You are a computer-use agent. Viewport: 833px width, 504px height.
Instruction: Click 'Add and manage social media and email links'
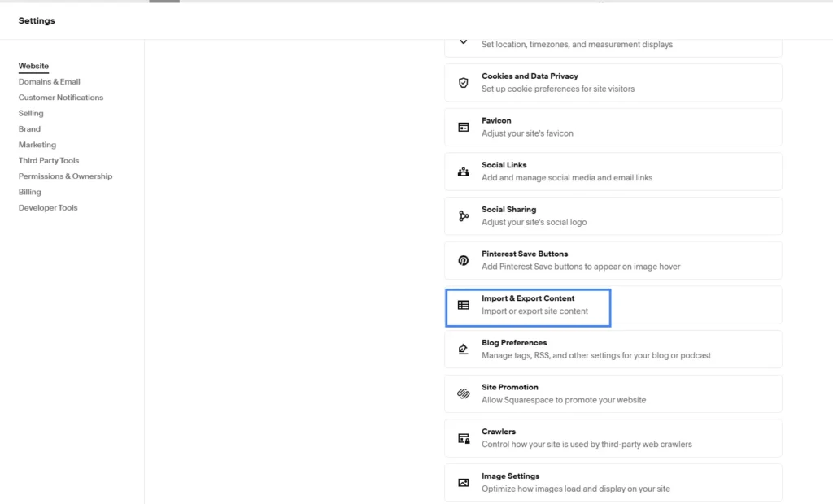click(x=567, y=178)
